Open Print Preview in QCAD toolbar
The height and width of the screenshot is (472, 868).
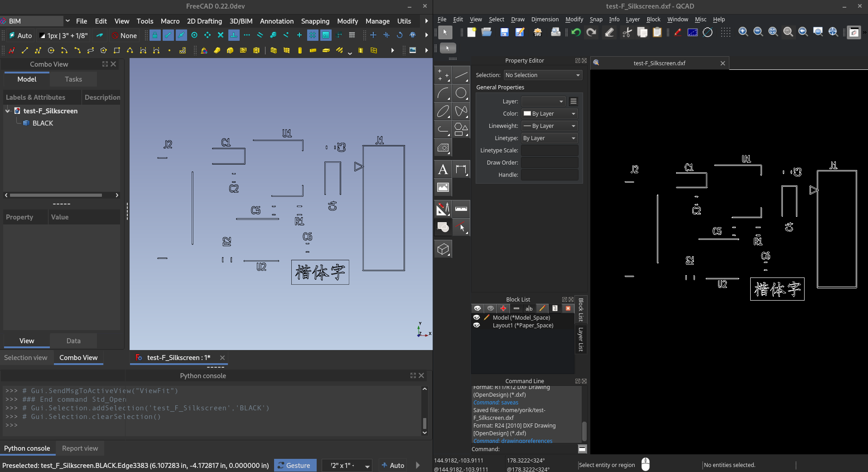(555, 32)
